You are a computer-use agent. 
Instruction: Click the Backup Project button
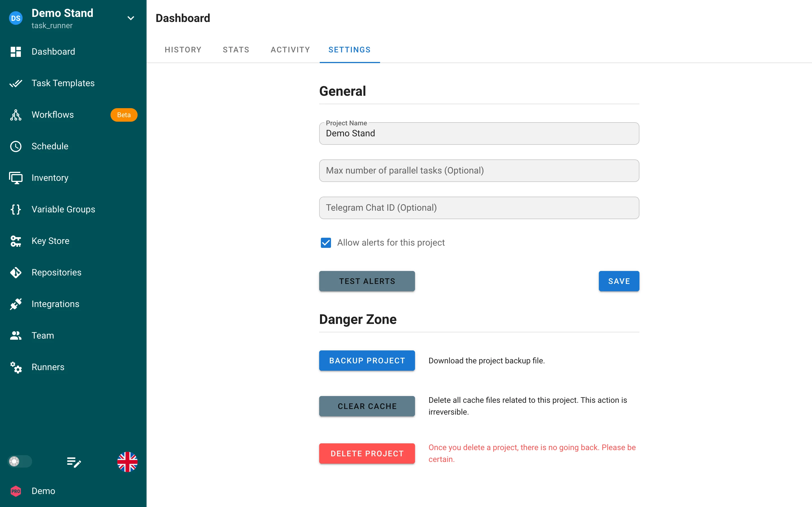pyautogui.click(x=367, y=361)
